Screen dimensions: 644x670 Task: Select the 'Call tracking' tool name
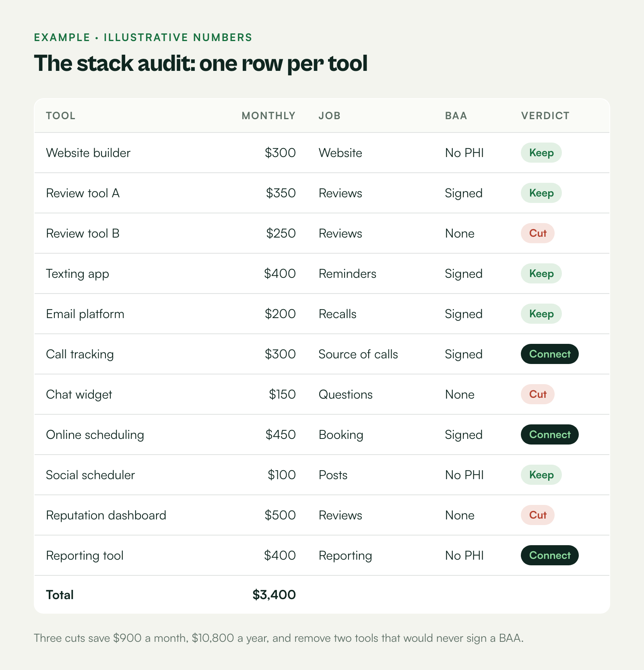80,354
